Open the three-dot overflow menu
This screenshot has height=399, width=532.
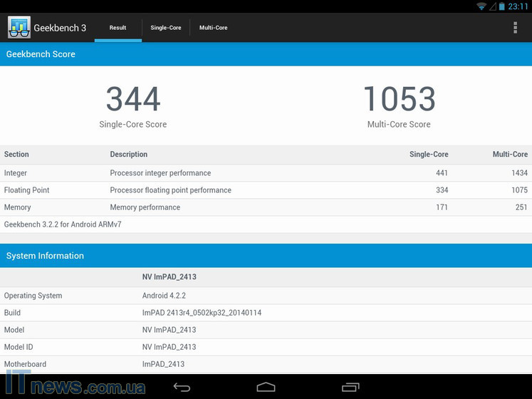point(515,28)
